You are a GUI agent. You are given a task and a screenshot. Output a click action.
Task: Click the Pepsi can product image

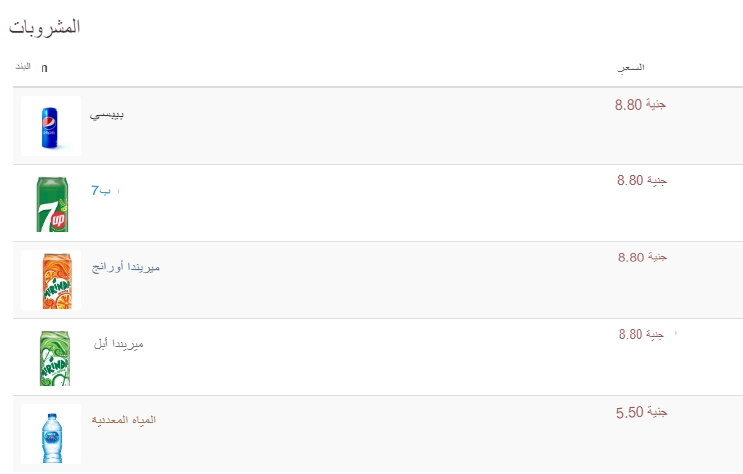pyautogui.click(x=51, y=126)
